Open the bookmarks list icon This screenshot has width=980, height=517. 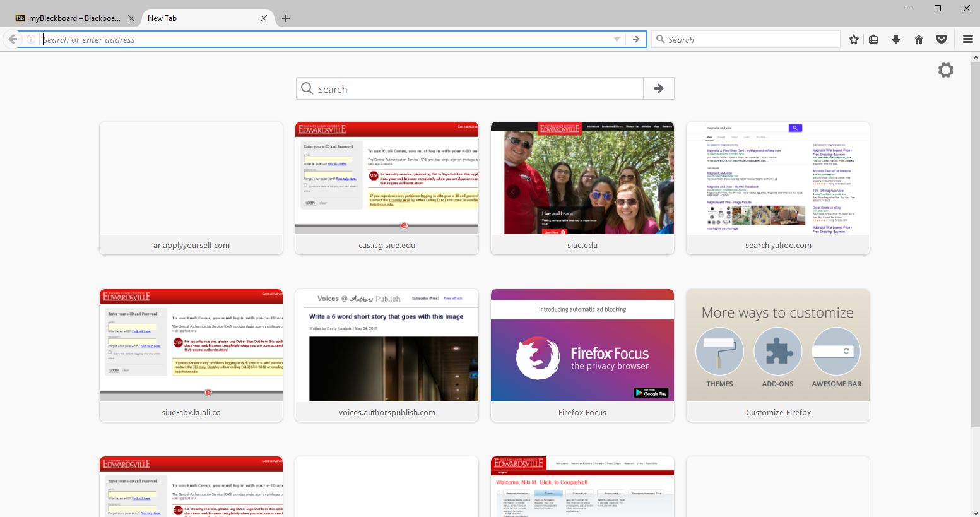click(x=873, y=39)
